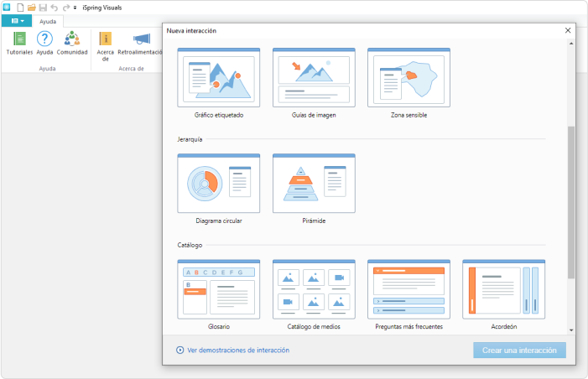Open quick access toolbar customize arrow
This screenshot has width=588, height=379.
click(75, 8)
